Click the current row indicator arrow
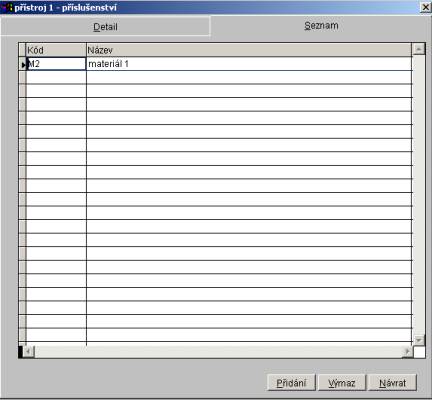 pos(23,64)
